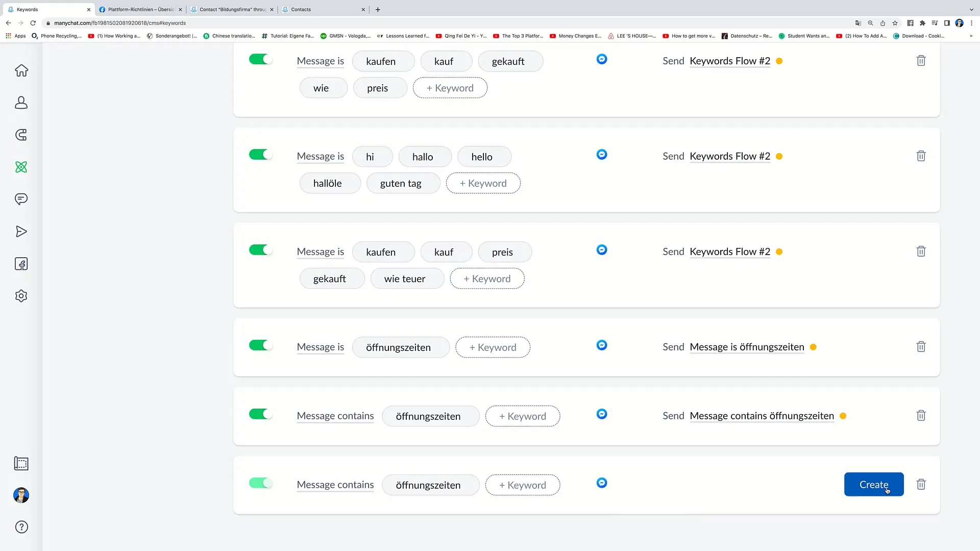Open a new browser tab
The width and height of the screenshot is (980, 551).
378,9
